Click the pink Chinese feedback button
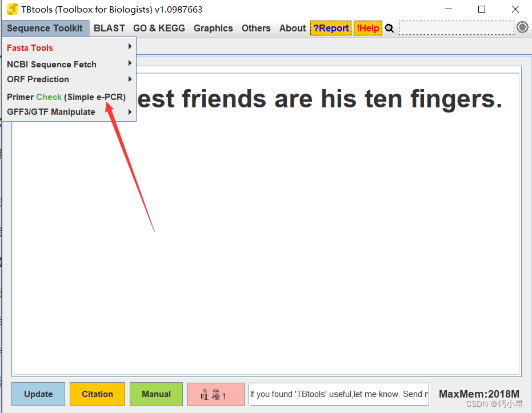The image size is (532, 413). pos(216,394)
